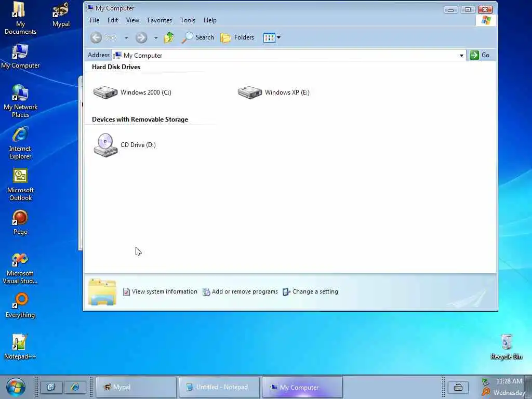Select My Network Places desktop icon

(20, 101)
